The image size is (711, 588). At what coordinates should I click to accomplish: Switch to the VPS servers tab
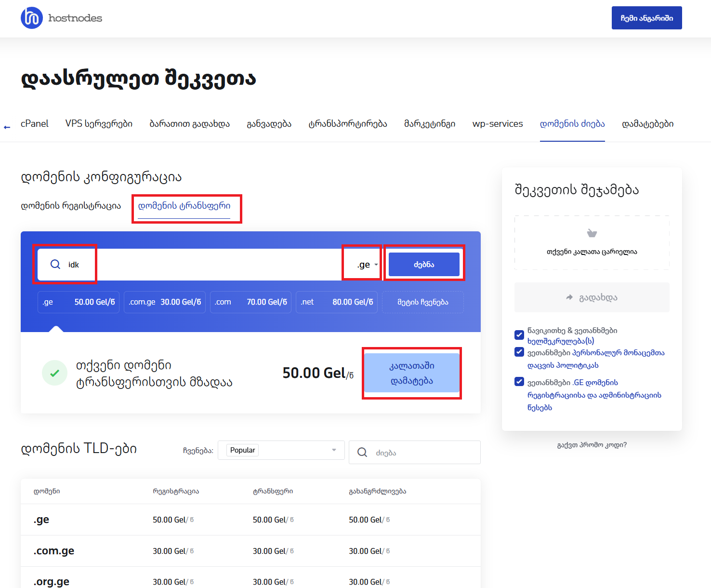point(99,124)
